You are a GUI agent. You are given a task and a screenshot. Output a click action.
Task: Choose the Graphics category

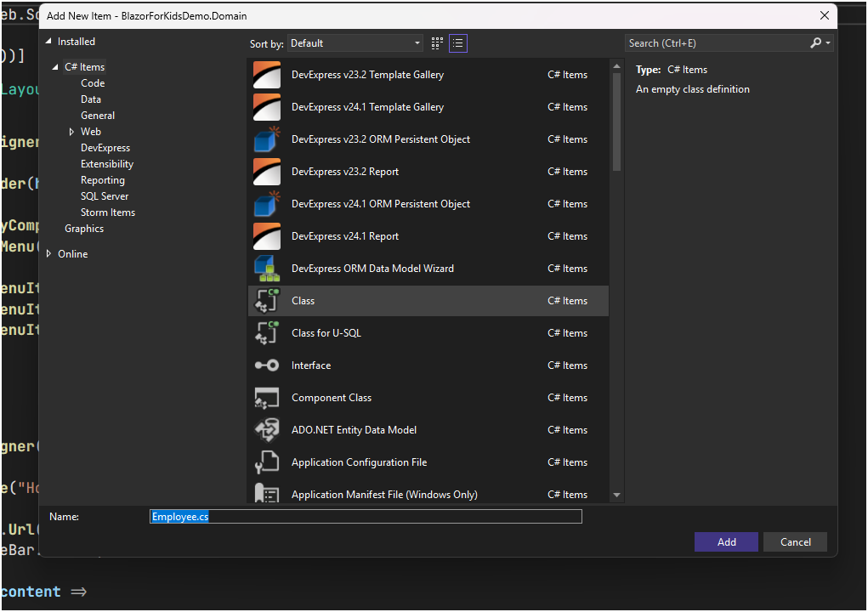84,229
